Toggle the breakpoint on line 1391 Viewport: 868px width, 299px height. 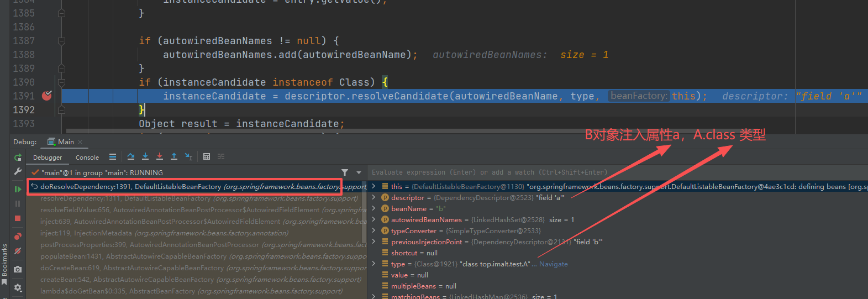pos(47,96)
